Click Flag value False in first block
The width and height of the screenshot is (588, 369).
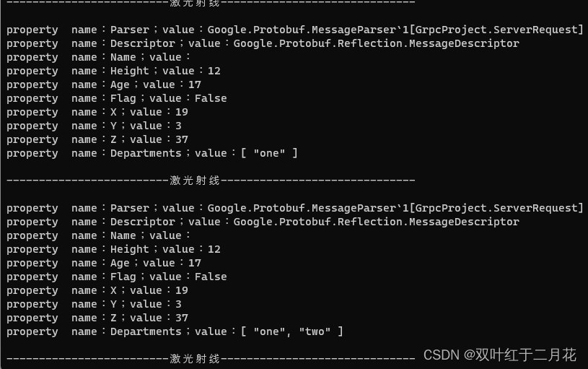(x=211, y=98)
